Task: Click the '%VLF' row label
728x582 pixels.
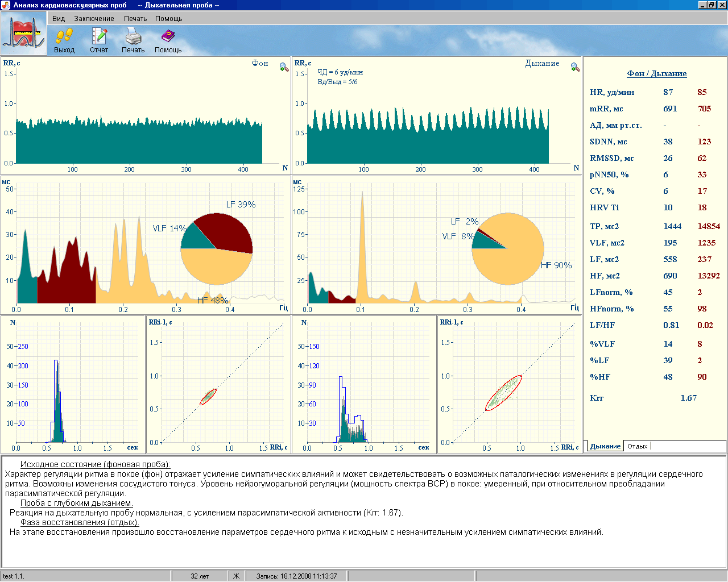Action: coord(602,344)
